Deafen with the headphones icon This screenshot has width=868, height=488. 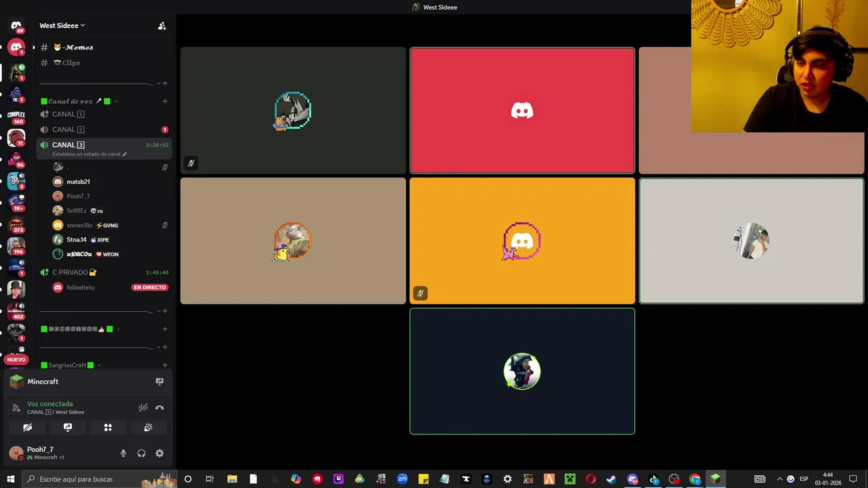click(x=141, y=453)
